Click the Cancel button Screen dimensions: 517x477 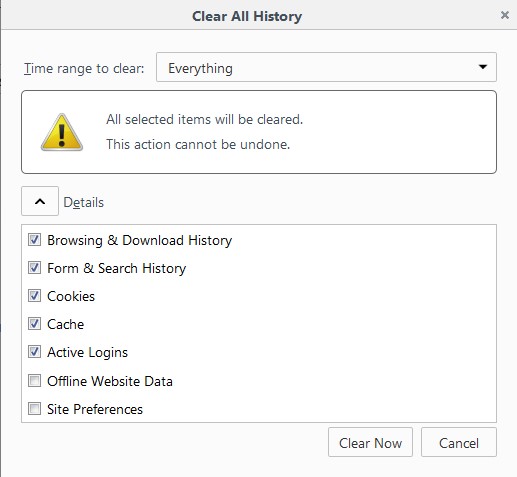point(459,442)
